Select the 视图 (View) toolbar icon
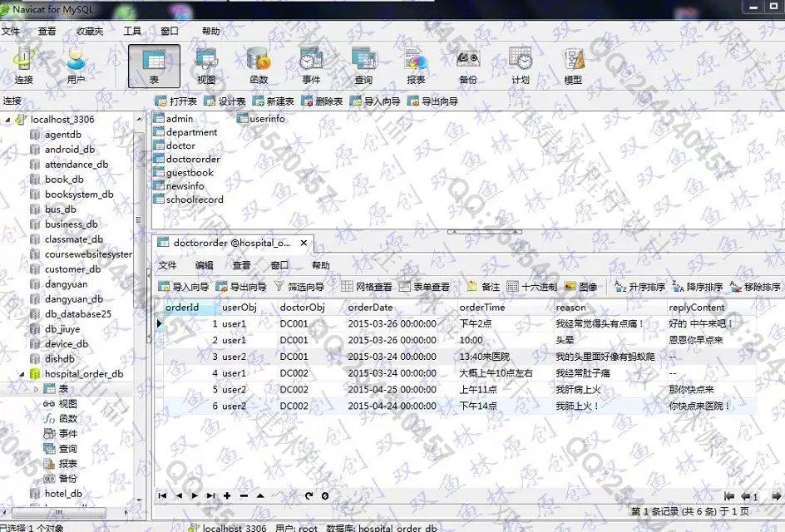Image resolution: width=785 pixels, height=532 pixels. tap(206, 65)
